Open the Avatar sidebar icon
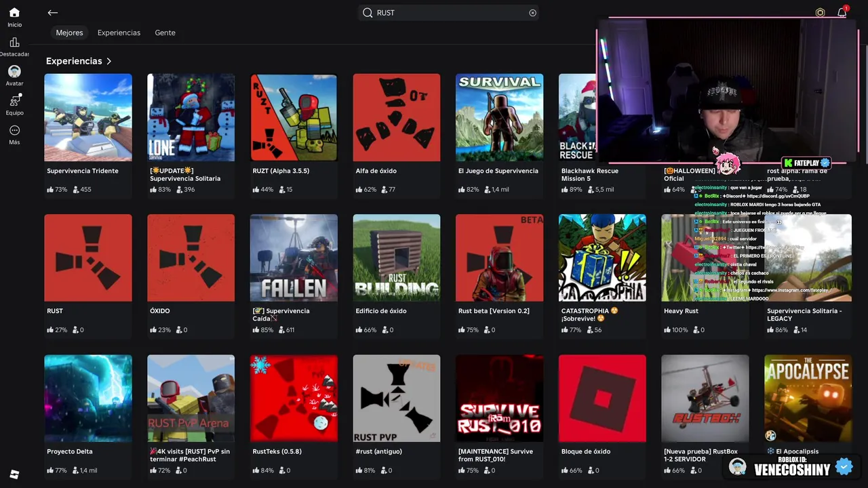Image resolution: width=868 pixels, height=488 pixels. point(14,71)
